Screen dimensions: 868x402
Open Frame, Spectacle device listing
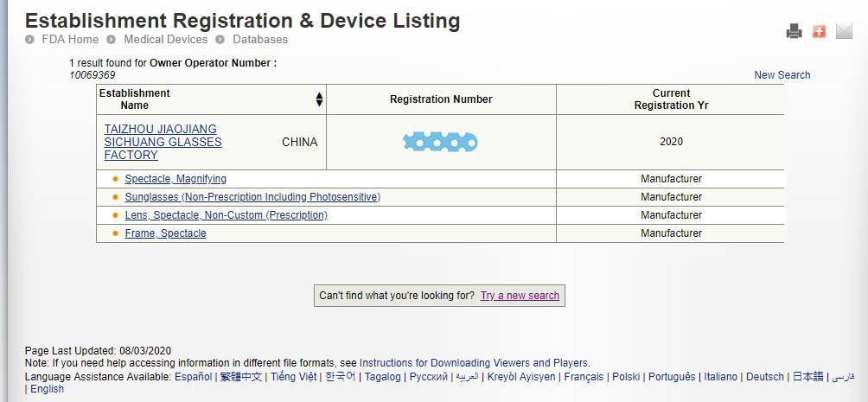pyautogui.click(x=165, y=233)
